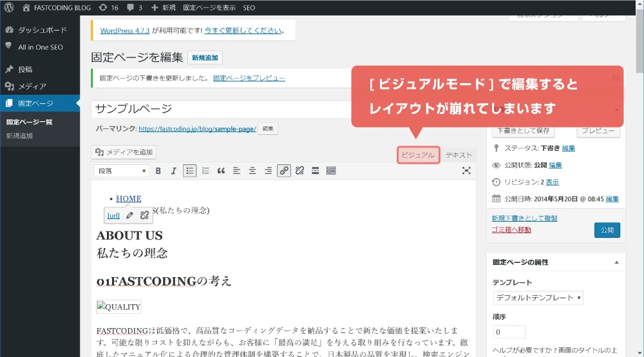Viewport: 644px width, 357px height.
Task: Align text left
Action: pyautogui.click(x=236, y=171)
